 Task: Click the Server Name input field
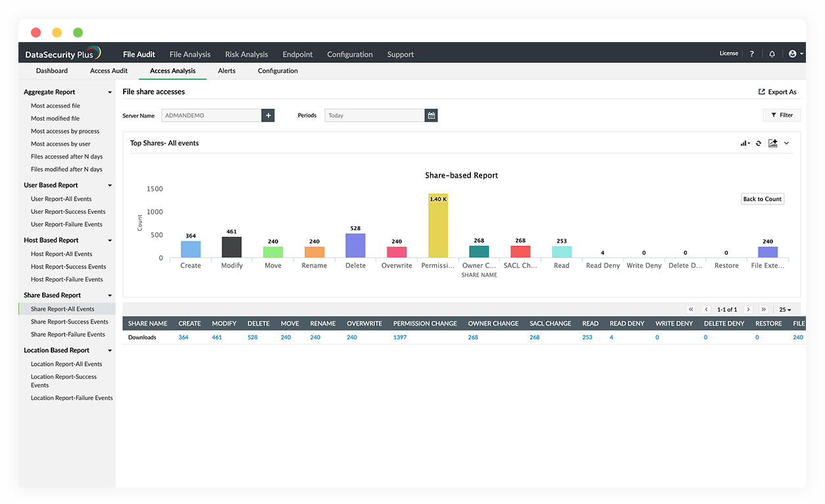(x=212, y=114)
